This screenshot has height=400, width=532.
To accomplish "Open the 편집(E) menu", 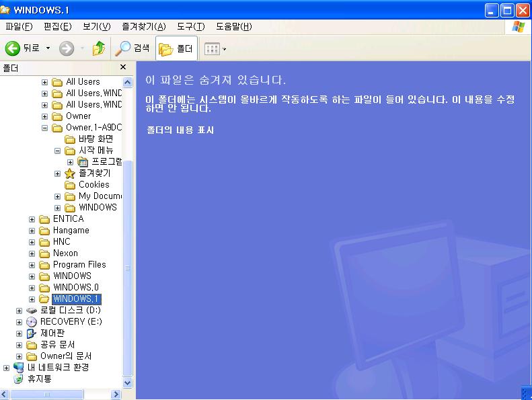I will (x=58, y=26).
